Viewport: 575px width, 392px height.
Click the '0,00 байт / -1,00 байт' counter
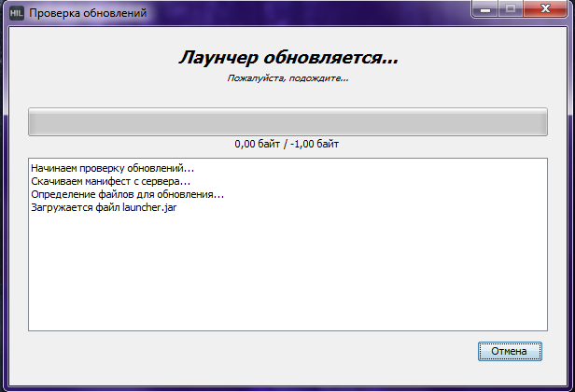pyautogui.click(x=287, y=145)
